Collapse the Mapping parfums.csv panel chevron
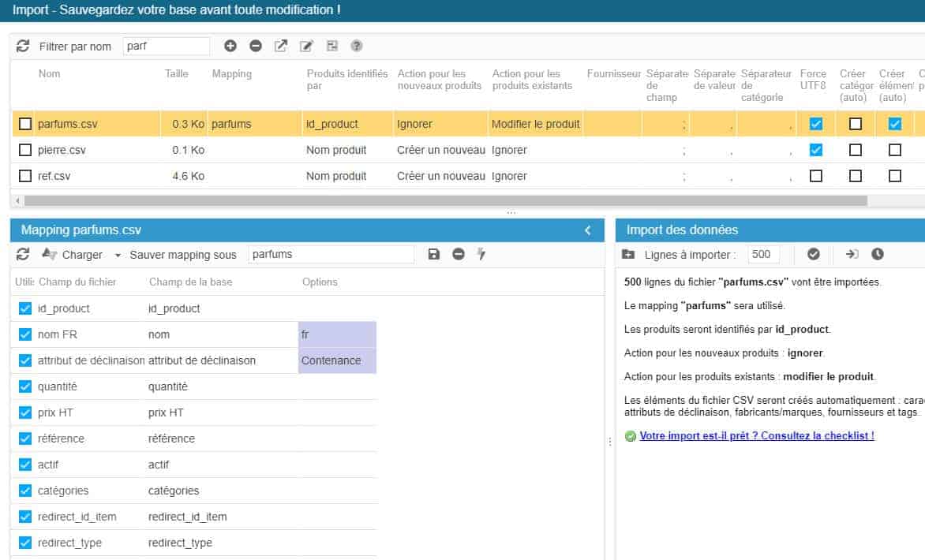Image resolution: width=925 pixels, height=560 pixels. tap(587, 230)
